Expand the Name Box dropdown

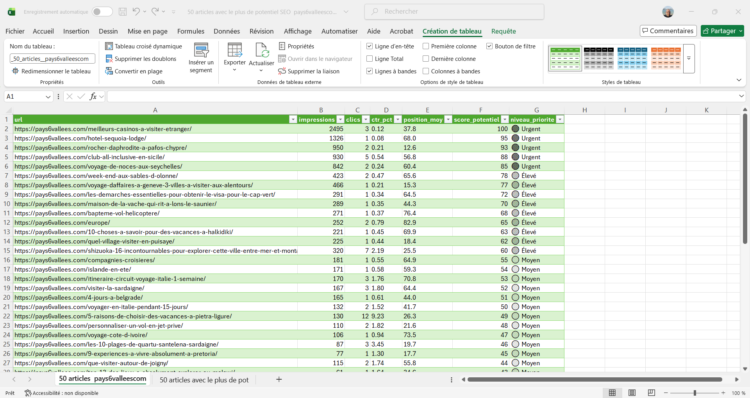48,97
